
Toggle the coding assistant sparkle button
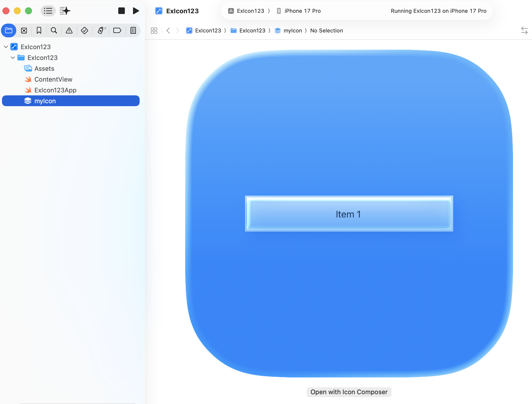(65, 11)
